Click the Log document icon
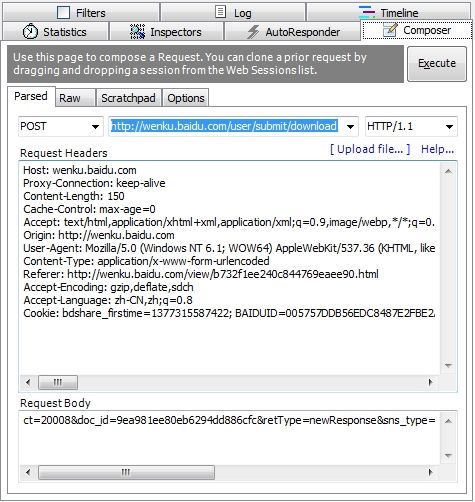The height and width of the screenshot is (502, 475). [220, 12]
